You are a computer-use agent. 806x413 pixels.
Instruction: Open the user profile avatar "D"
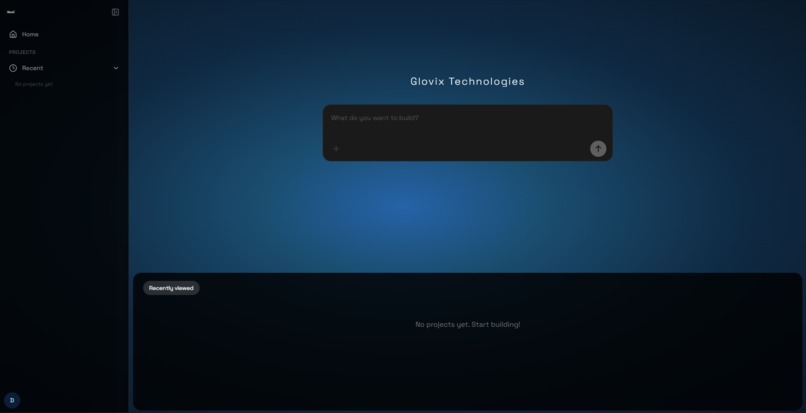click(12, 400)
